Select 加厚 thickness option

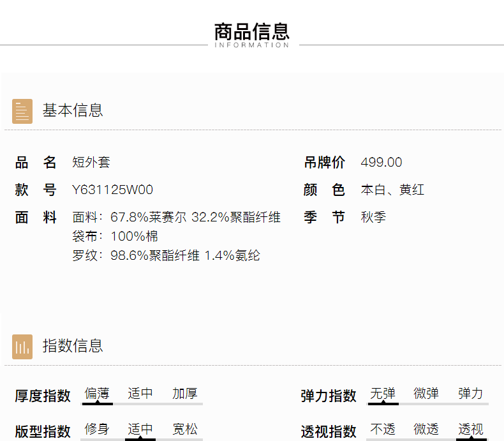click(x=184, y=394)
